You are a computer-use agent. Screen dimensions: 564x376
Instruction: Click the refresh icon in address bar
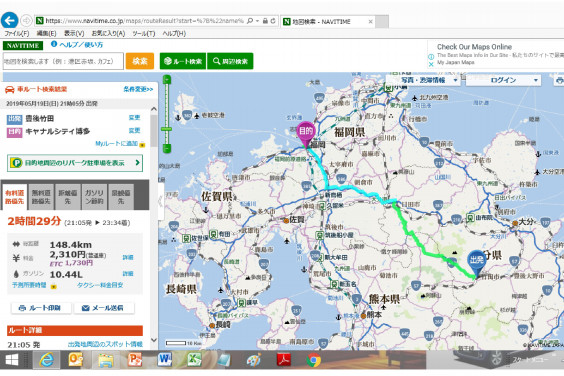point(273,21)
